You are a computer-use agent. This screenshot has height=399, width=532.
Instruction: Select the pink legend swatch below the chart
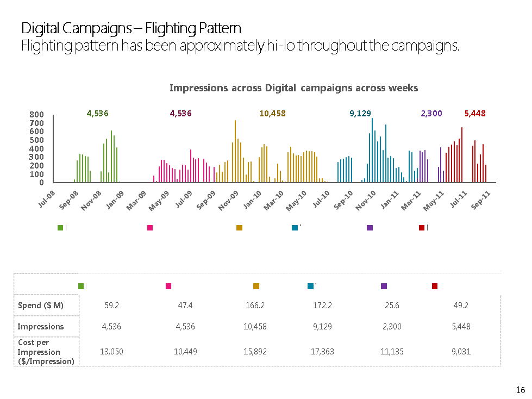[150, 227]
